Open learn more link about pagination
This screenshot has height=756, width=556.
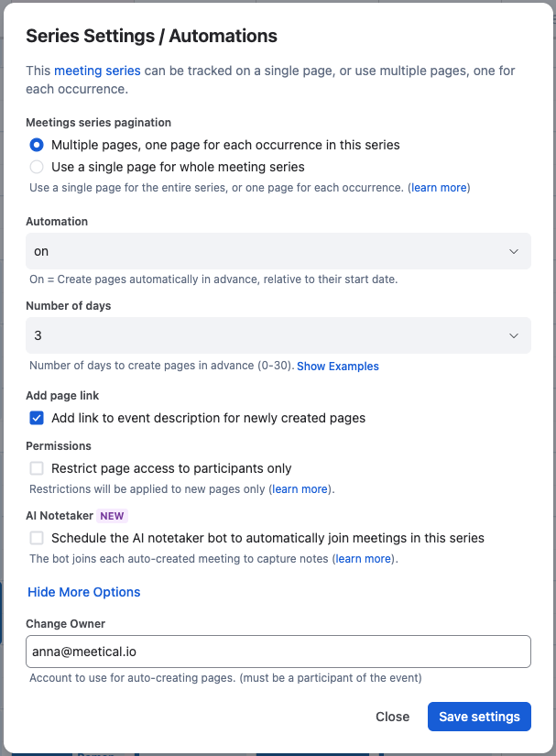coord(439,188)
